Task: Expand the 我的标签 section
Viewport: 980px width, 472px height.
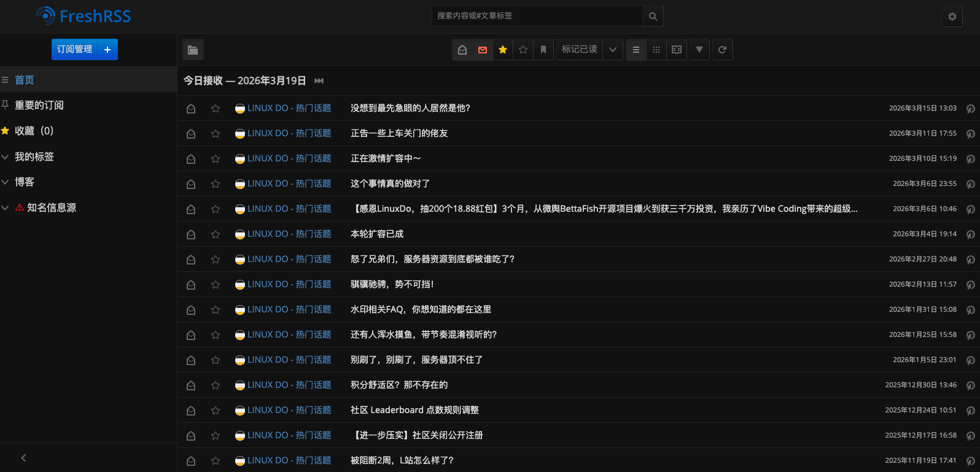Action: [x=6, y=157]
